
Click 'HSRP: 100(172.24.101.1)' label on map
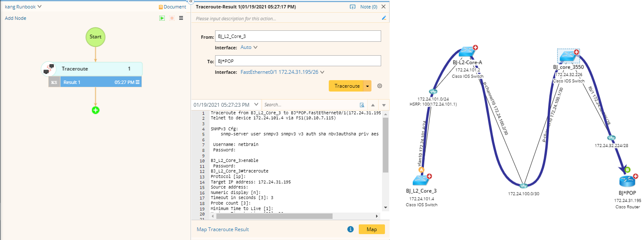point(433,104)
